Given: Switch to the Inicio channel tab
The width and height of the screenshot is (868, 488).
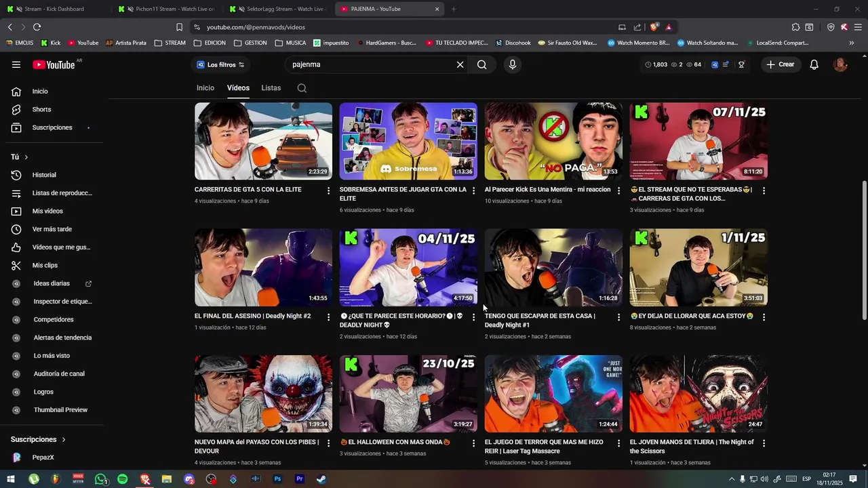Looking at the screenshot, I should (205, 88).
